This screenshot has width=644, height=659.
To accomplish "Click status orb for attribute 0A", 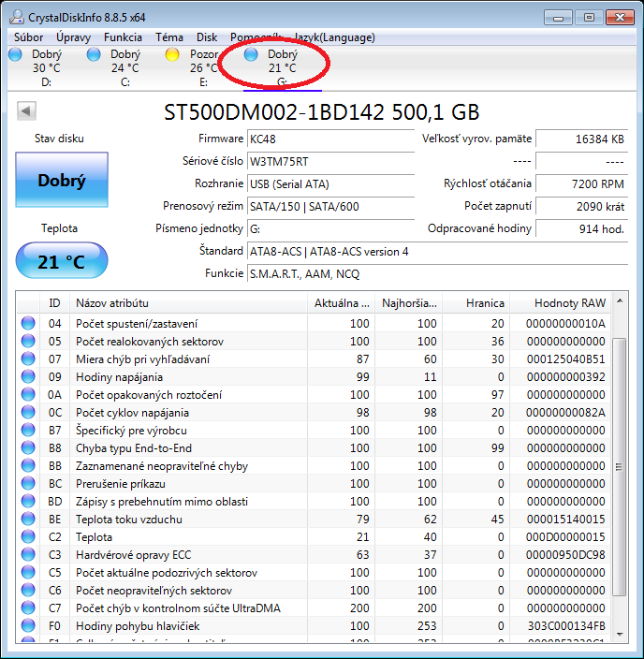I will tap(28, 394).
